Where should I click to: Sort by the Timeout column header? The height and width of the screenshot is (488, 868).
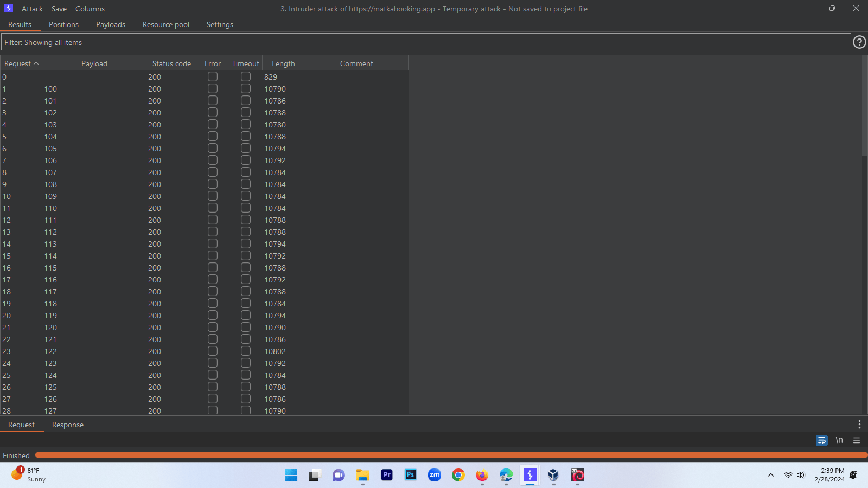246,63
